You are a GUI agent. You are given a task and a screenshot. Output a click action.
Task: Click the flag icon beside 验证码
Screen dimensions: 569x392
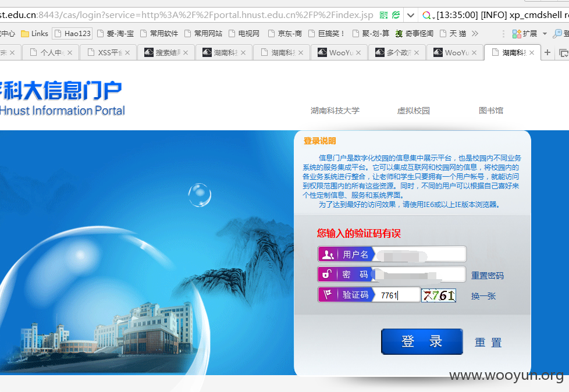click(x=328, y=294)
